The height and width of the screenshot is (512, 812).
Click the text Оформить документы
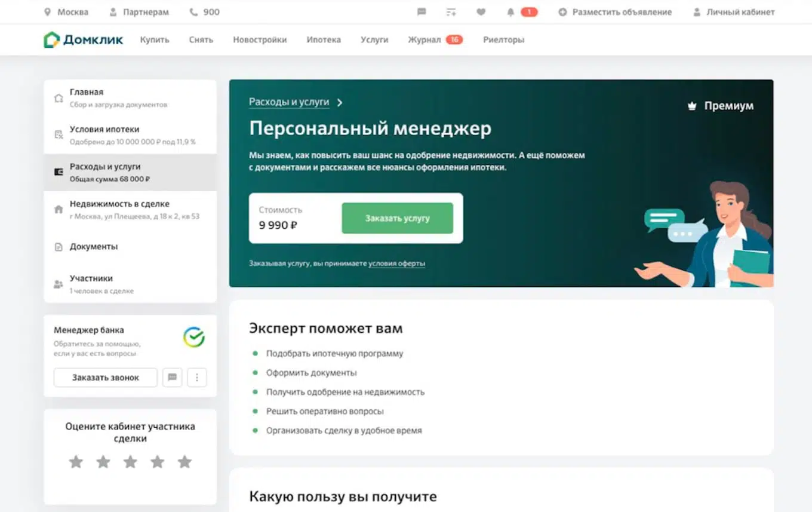pyautogui.click(x=311, y=373)
